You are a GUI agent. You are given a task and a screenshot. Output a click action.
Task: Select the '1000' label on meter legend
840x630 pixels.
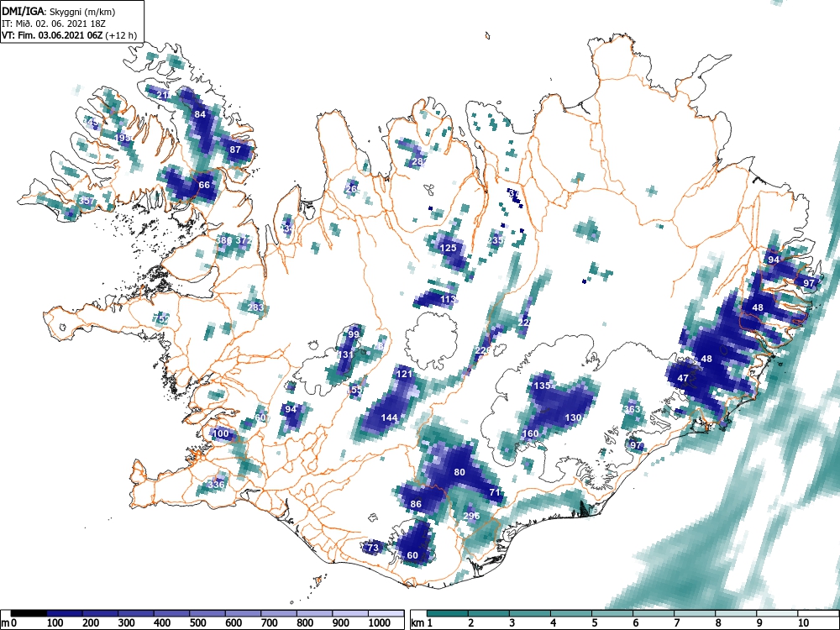380,623
